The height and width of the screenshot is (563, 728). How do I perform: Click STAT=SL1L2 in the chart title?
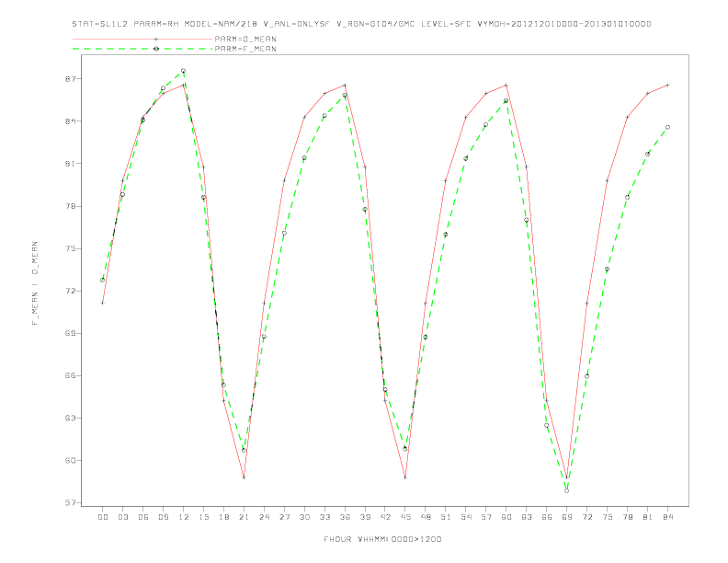(100, 24)
